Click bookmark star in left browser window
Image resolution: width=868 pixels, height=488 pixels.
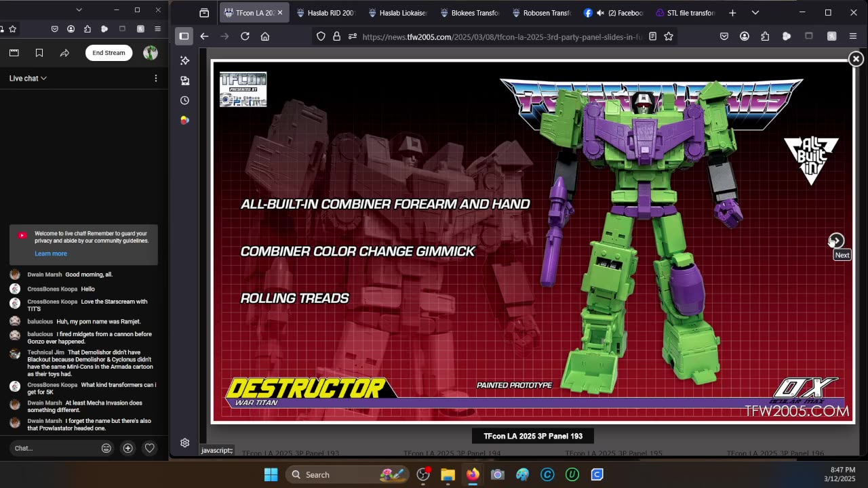coord(12,29)
